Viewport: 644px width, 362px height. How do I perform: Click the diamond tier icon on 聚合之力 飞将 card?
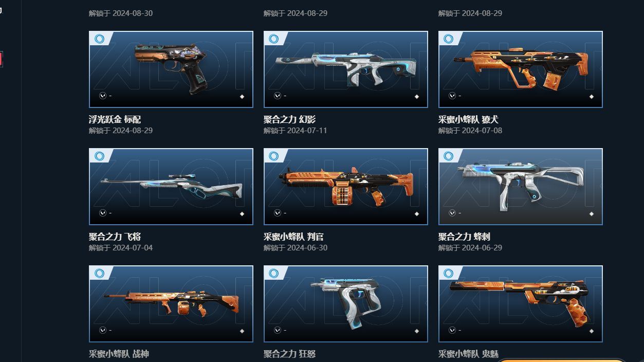point(242,214)
